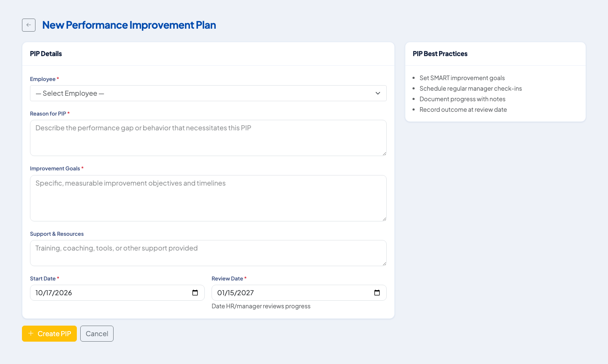This screenshot has width=608, height=364.
Task: Click the 'New Performance Improvement Plan' heading
Action: tap(129, 25)
